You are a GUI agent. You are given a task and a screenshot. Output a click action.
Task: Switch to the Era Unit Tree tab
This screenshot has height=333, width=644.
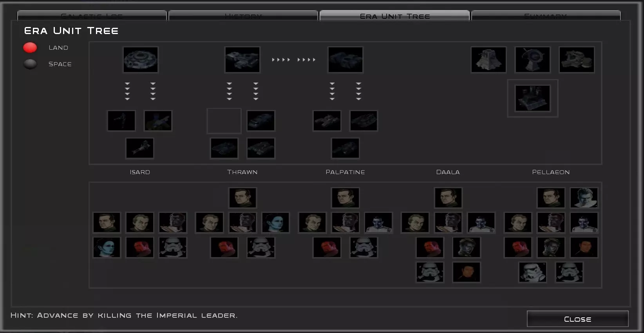pyautogui.click(x=395, y=16)
